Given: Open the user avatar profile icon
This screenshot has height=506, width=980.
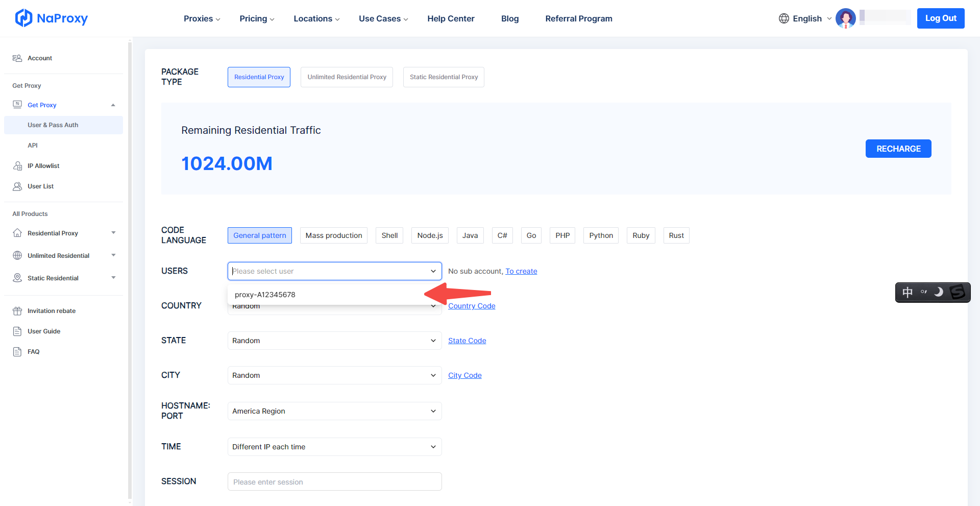Looking at the screenshot, I should (845, 18).
